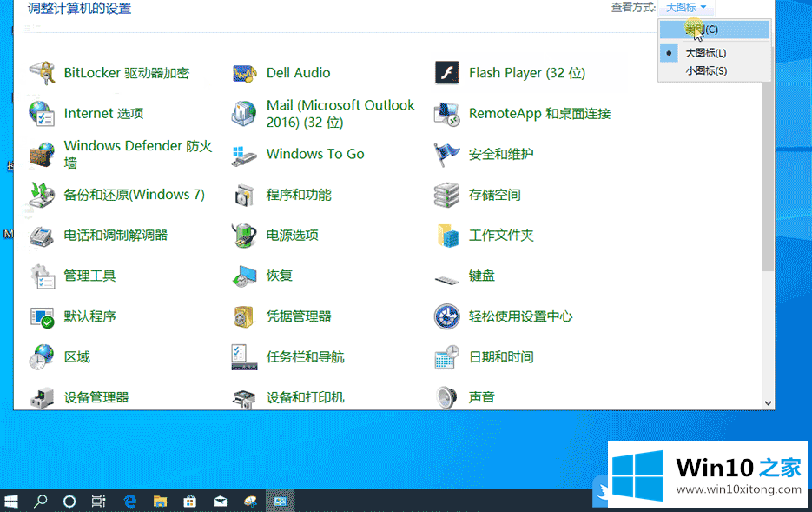
Task: Select 大图标(L) view option
Action: point(714,53)
